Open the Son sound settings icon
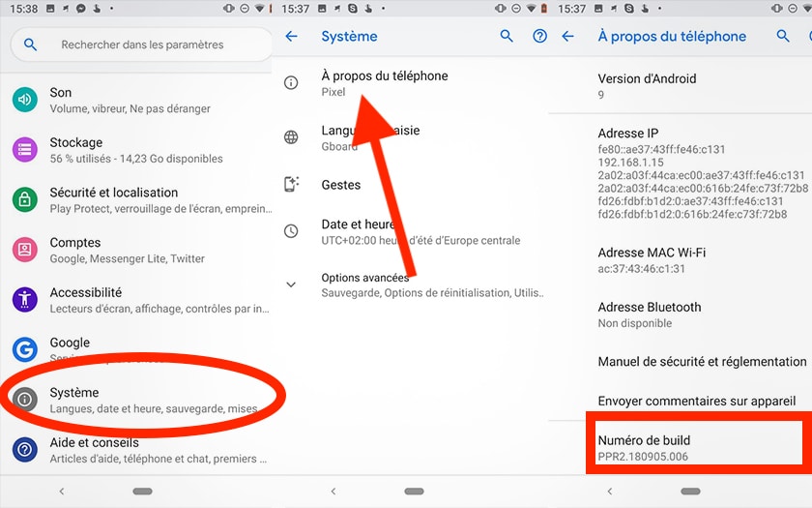Viewport: 812px width, 508px height. [25, 100]
